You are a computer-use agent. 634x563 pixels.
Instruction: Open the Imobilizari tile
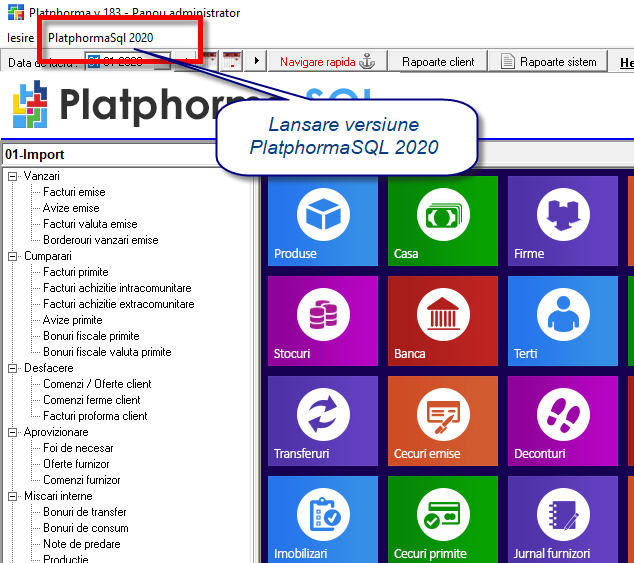point(323,519)
